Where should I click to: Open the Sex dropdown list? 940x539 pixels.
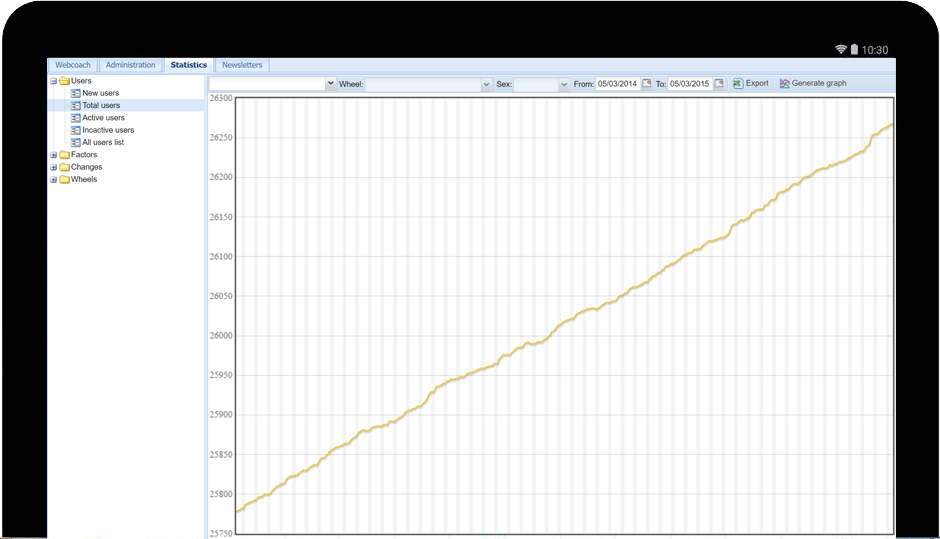[564, 85]
